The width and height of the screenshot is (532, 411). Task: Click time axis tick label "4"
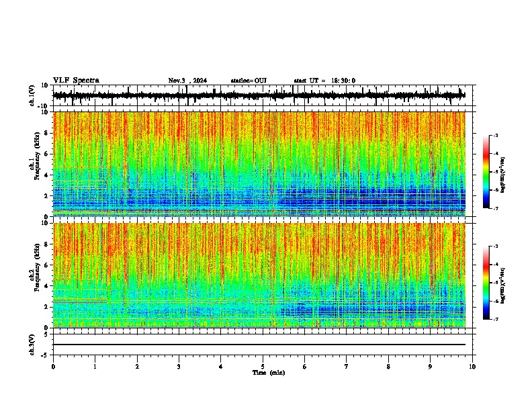coord(221,367)
